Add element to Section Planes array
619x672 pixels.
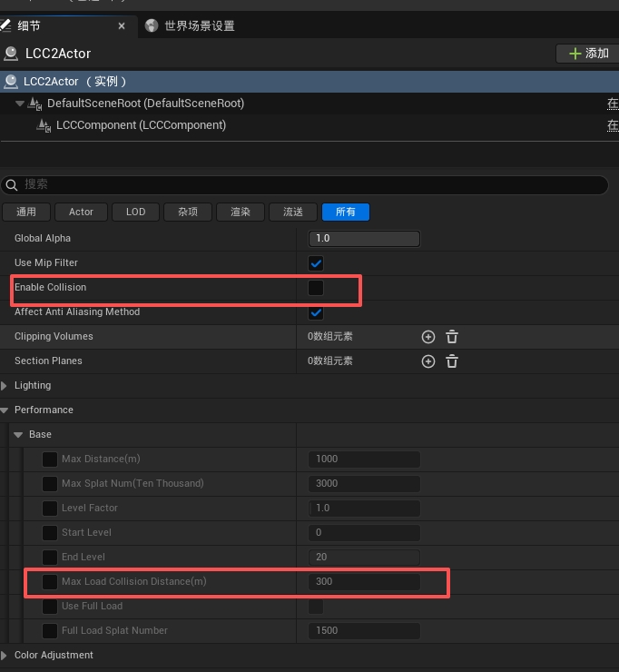tap(428, 361)
